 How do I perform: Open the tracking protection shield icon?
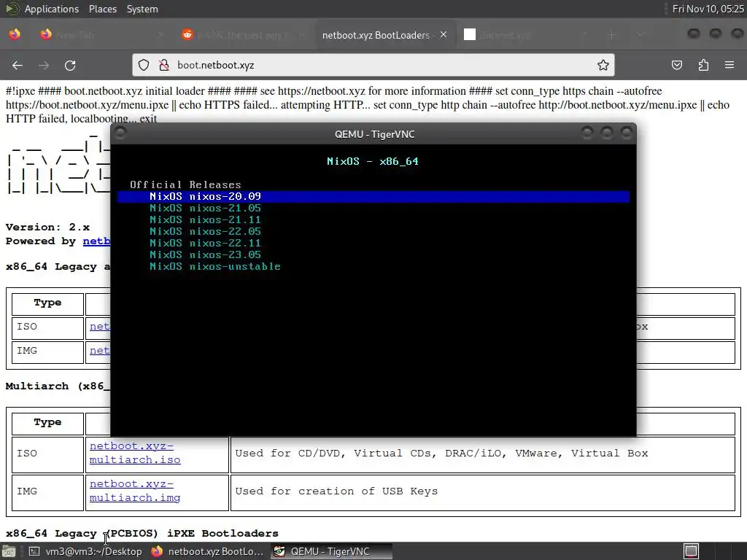coord(144,65)
